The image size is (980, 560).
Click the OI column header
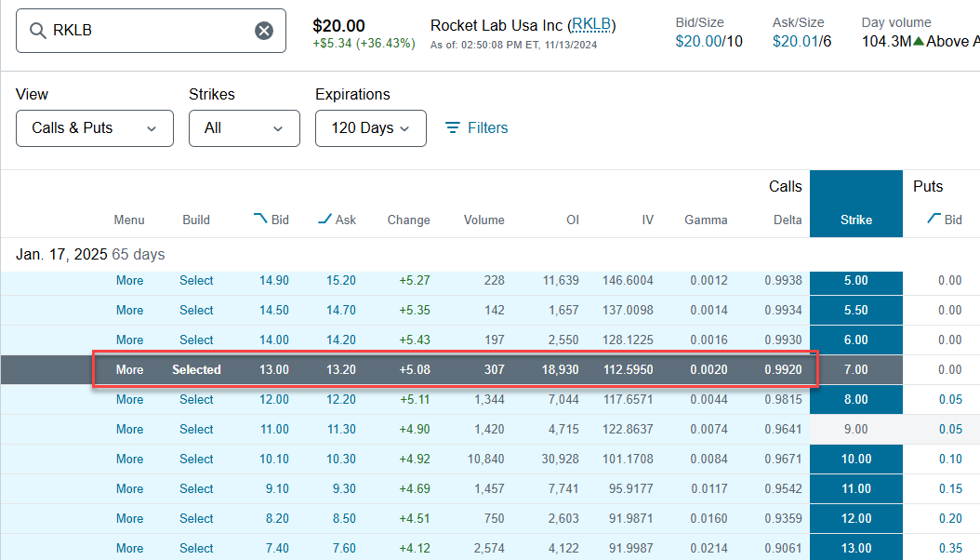573,220
